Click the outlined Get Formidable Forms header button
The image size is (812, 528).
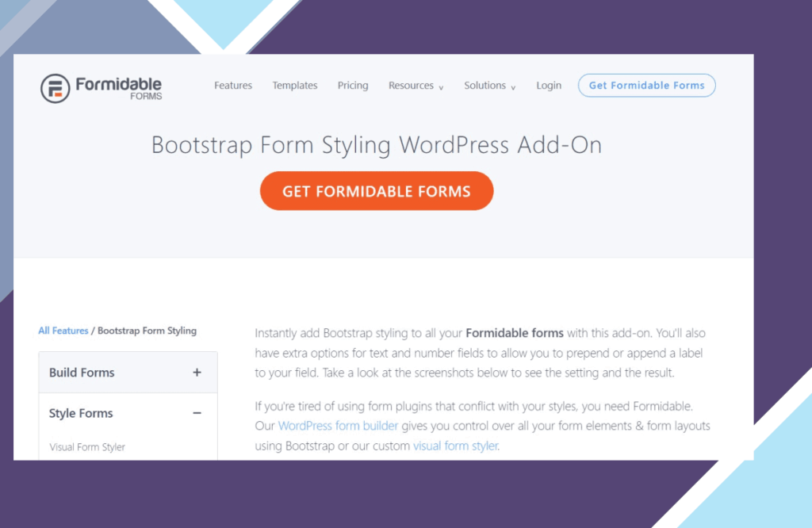pos(646,86)
